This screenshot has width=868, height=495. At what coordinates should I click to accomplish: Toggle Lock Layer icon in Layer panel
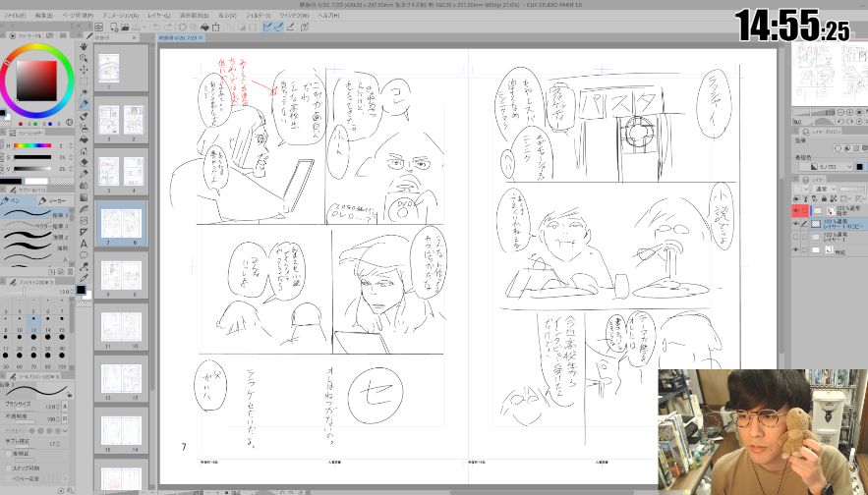click(x=824, y=198)
